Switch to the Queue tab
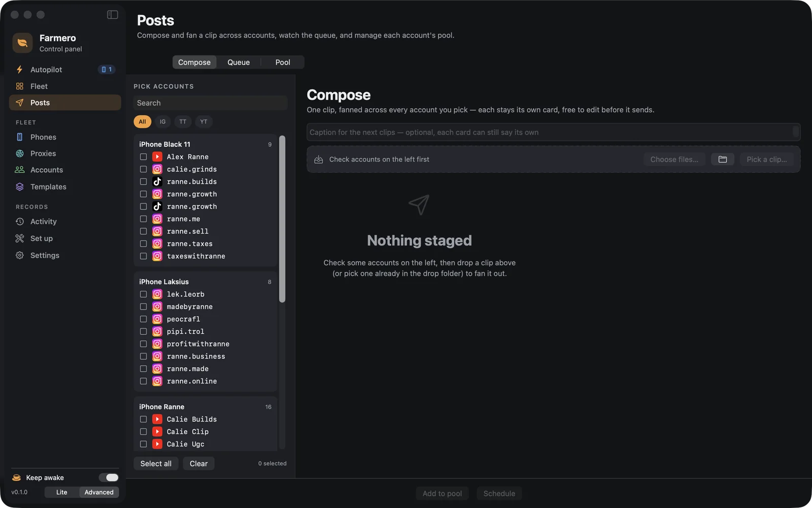 pyautogui.click(x=239, y=62)
